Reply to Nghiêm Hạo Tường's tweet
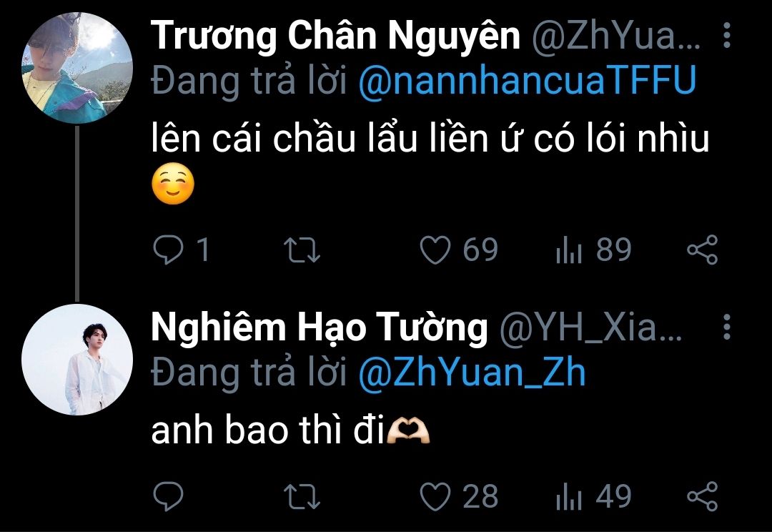The image size is (772, 532). point(169,496)
